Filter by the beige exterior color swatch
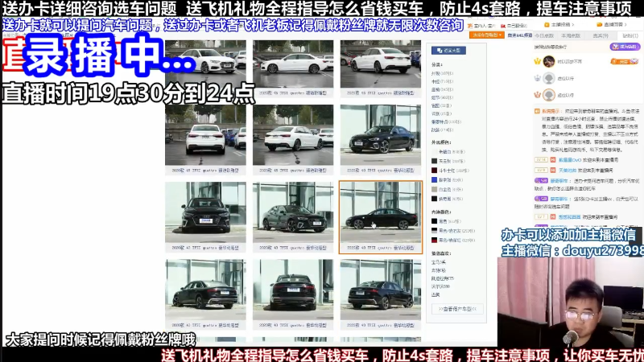Viewport: 644px width, 362px height. pyautogui.click(x=434, y=189)
